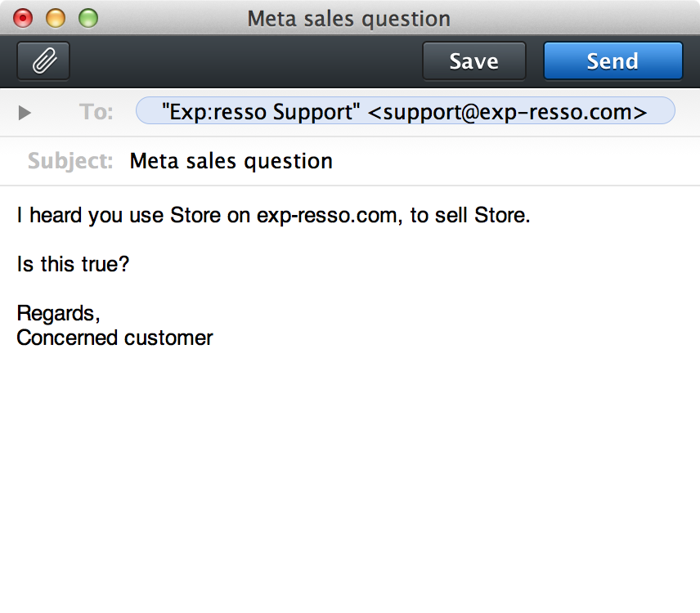
Task: Click the 'Regards,' line in the body
Action: (58, 313)
